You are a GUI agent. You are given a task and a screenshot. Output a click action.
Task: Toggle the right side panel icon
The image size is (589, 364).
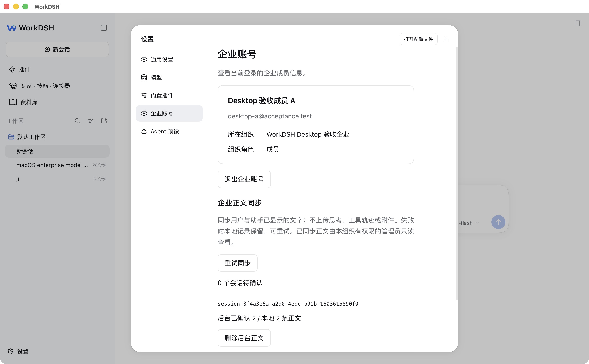click(578, 23)
